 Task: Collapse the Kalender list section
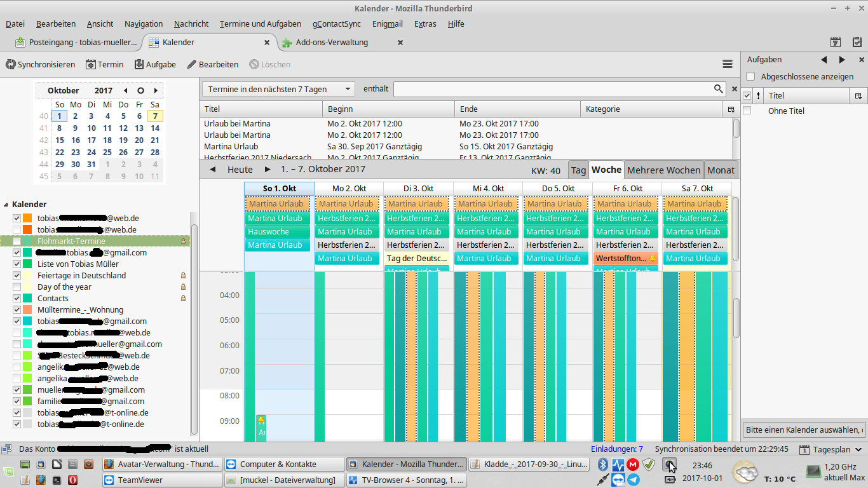[6, 205]
